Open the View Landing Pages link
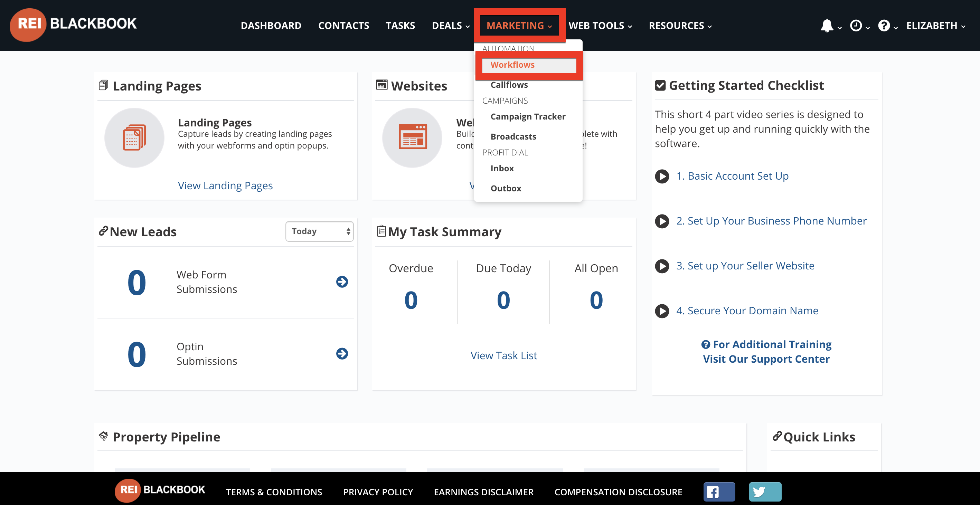980x505 pixels. click(225, 185)
